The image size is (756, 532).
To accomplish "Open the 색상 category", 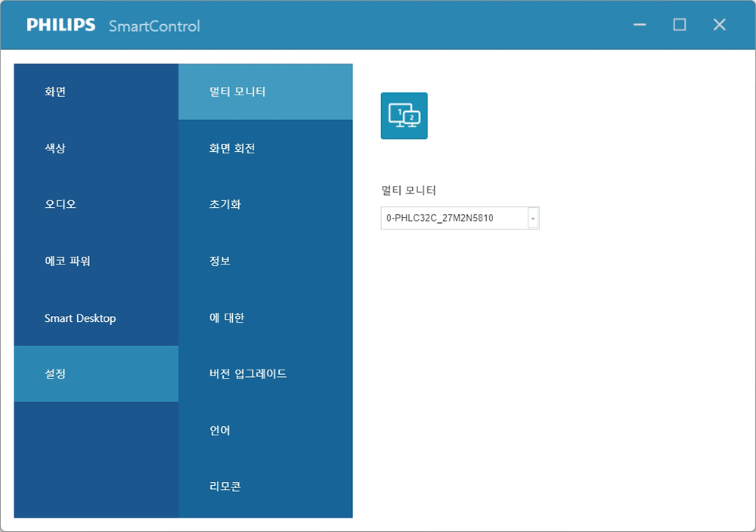I will [x=97, y=148].
